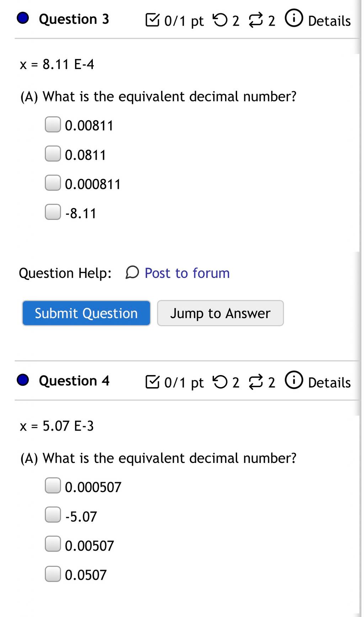Screen dimensions: 364x617
Task: Select the 0.00811 answer option
Action: [53, 125]
